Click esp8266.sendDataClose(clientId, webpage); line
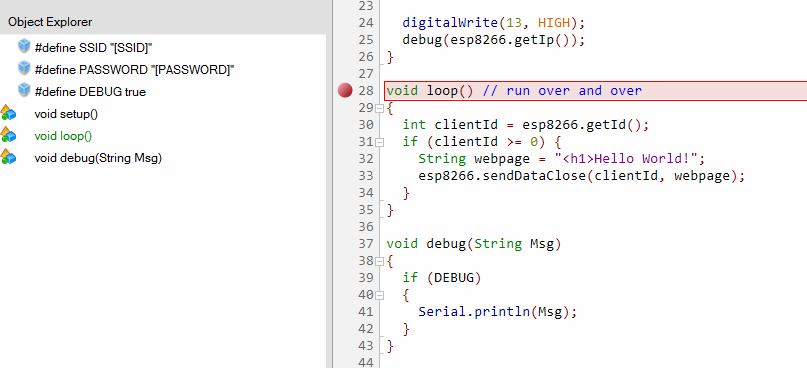Viewport: 807px width, 368px height. pyautogui.click(x=582, y=176)
